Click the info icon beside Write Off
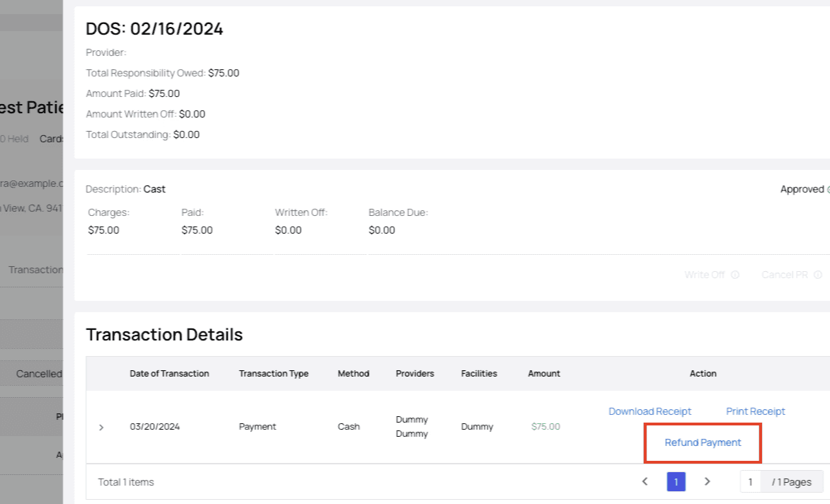This screenshot has height=504, width=830. (x=735, y=275)
